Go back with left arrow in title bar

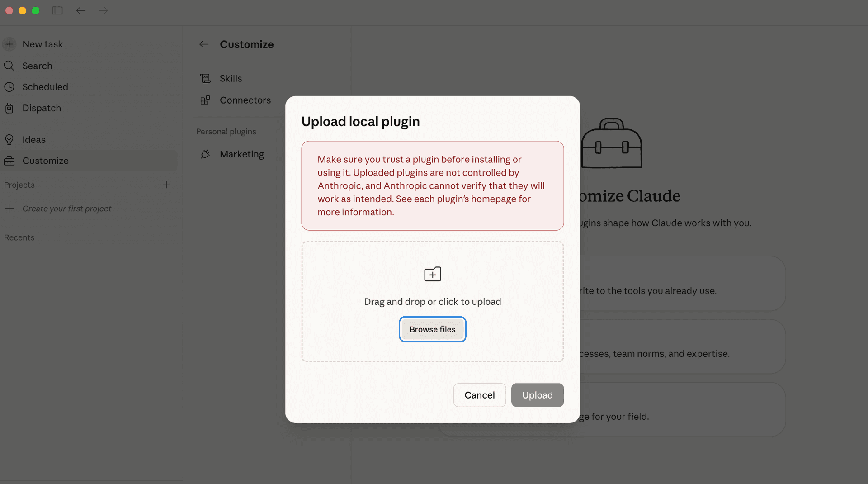(x=81, y=10)
